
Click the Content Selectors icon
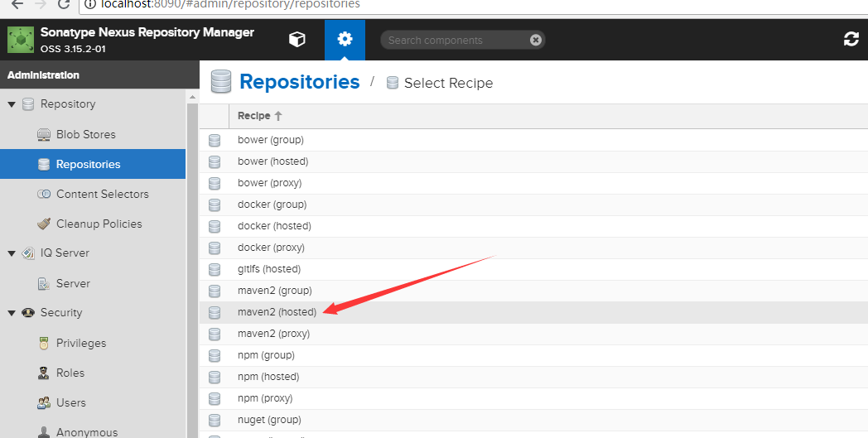click(44, 194)
